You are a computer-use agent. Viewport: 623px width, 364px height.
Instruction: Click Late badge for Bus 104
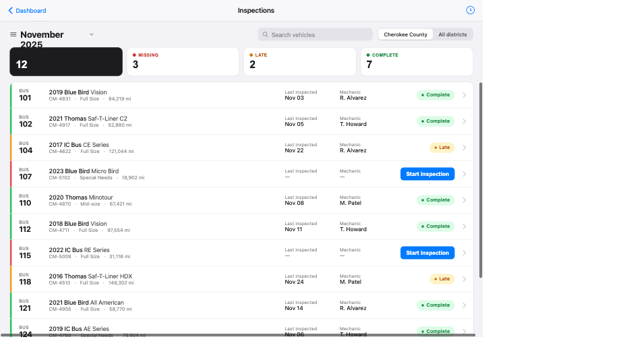click(442, 148)
